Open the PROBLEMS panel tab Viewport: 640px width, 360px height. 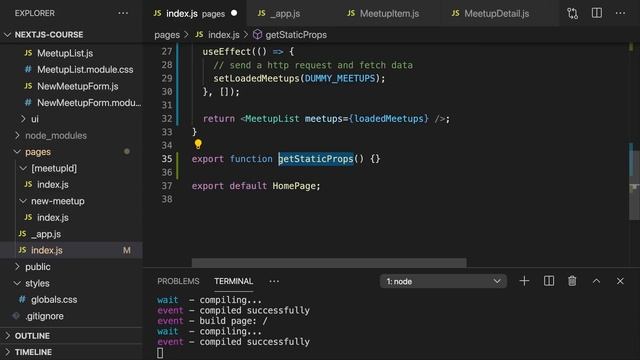178,281
